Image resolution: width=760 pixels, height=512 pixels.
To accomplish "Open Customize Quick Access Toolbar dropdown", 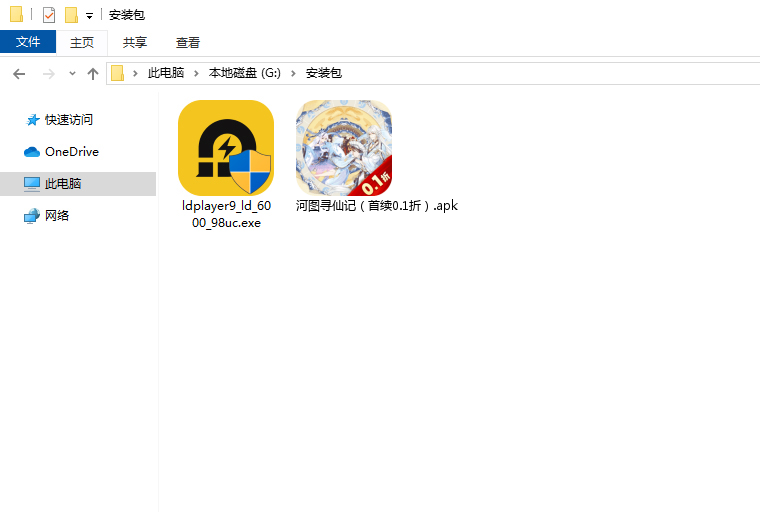I will (x=89, y=16).
